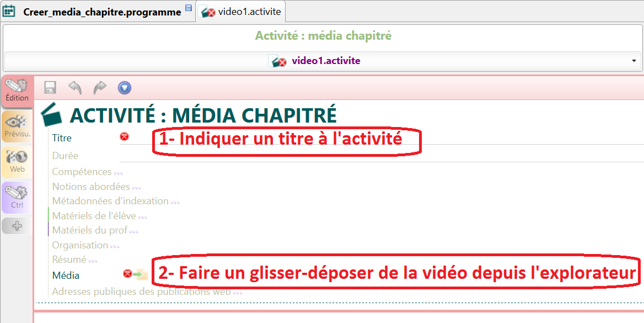Click the red error icon next to Média
The width and height of the screenshot is (644, 323).
coord(127,274)
